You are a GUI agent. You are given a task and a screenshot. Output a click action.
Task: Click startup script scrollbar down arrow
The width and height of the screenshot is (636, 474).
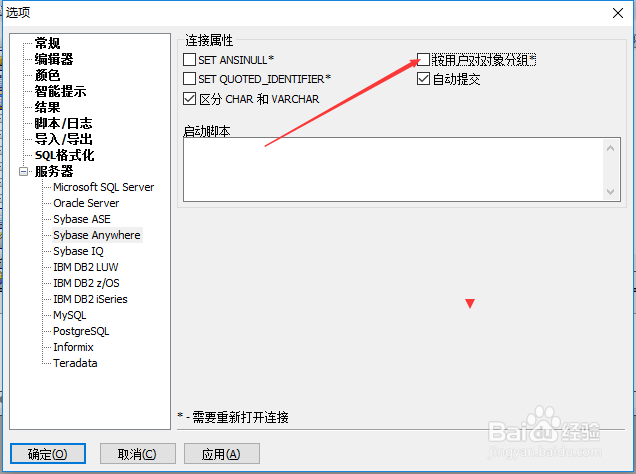pos(610,191)
